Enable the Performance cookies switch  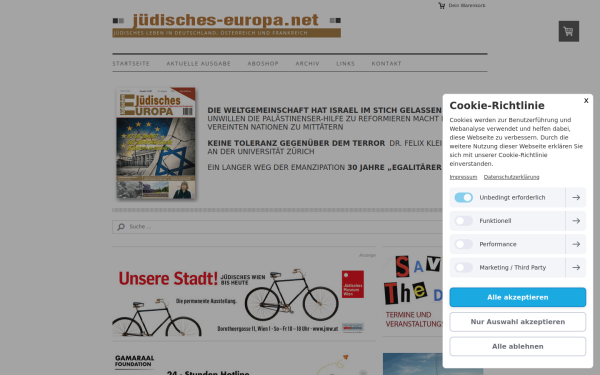pyautogui.click(x=463, y=244)
